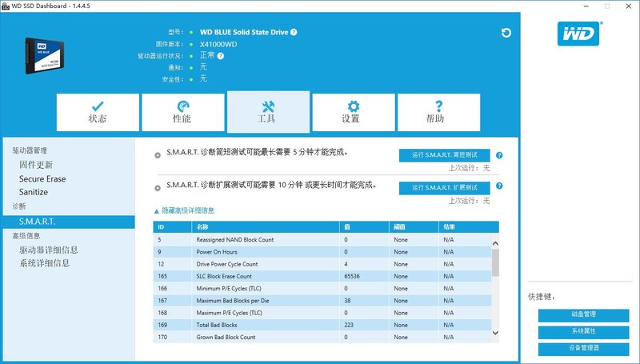
Task: Click the SMART table scrollbar thumb
Action: click(495, 262)
